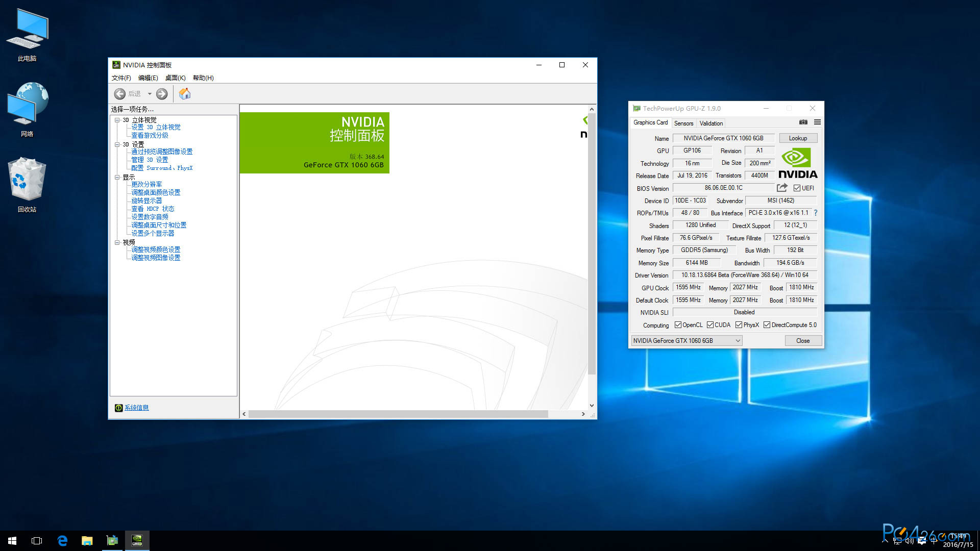Click GPU-Z taskbar icon
The height and width of the screenshot is (551, 980).
[x=112, y=541]
